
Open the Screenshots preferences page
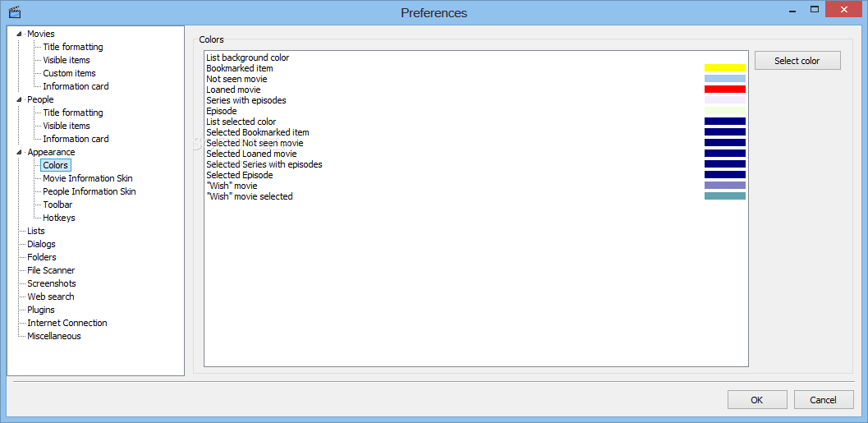click(52, 283)
